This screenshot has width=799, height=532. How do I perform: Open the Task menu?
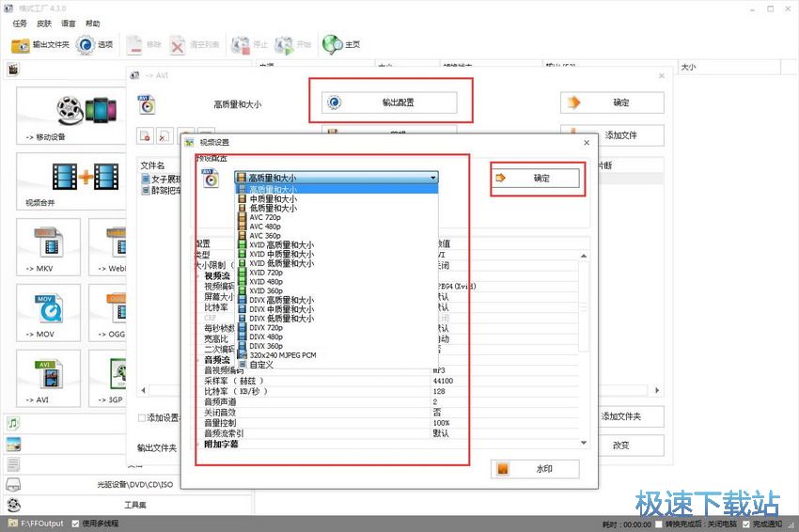(x=20, y=23)
